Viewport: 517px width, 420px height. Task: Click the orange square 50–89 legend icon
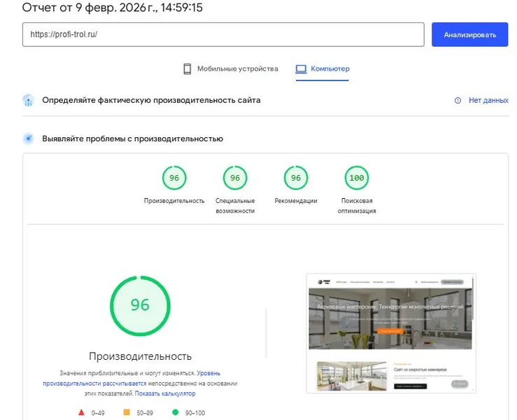127,412
